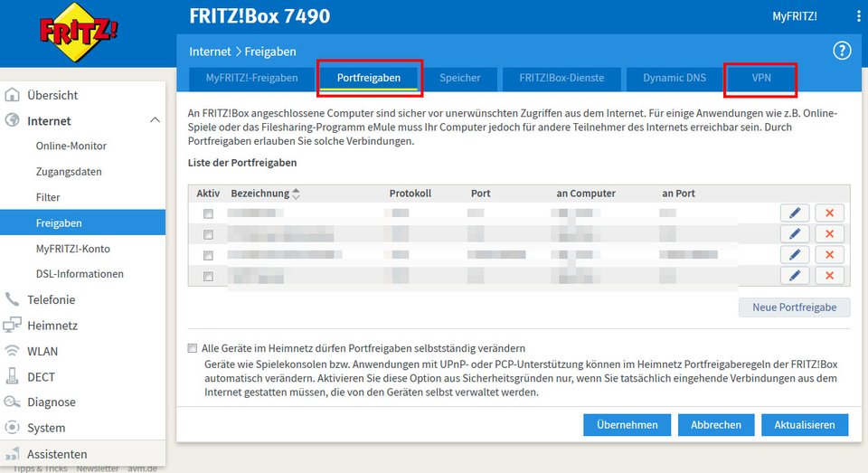Screen dimensions: 868x473
Task: Toggle the third port forwarding Aktiv checkbox
Action: click(x=208, y=256)
